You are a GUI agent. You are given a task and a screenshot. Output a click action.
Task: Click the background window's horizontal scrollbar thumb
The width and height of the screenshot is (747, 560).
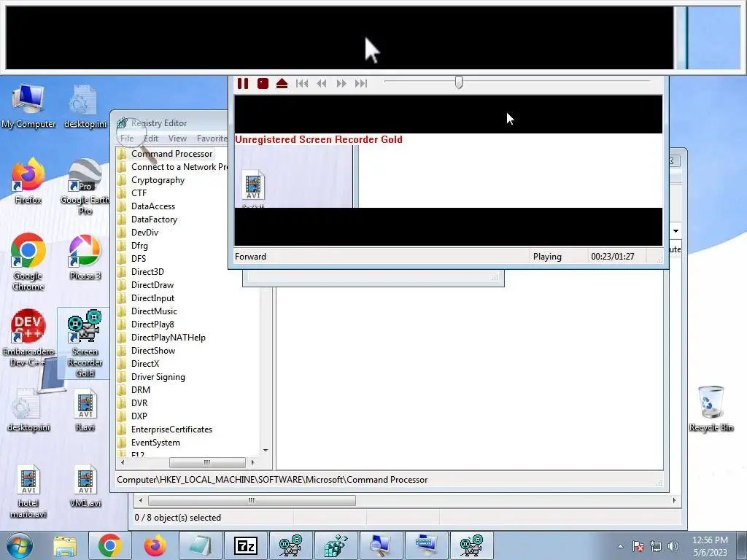(x=252, y=500)
